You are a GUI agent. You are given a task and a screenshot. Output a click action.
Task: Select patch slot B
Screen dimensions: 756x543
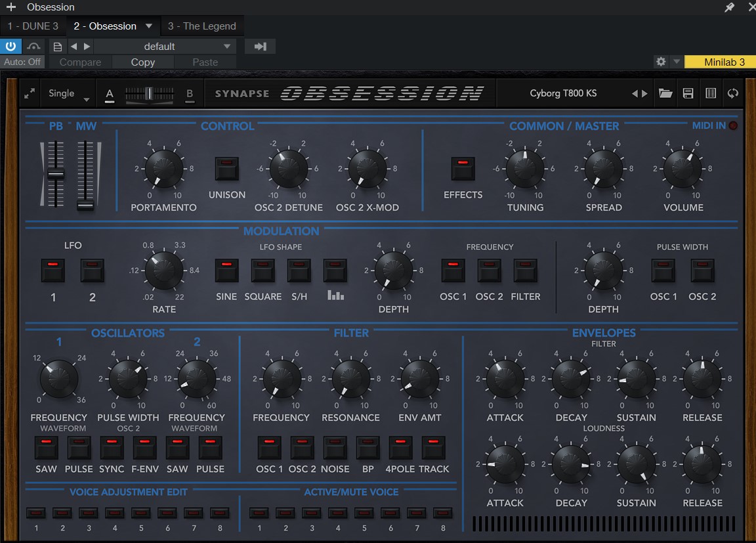coord(190,94)
